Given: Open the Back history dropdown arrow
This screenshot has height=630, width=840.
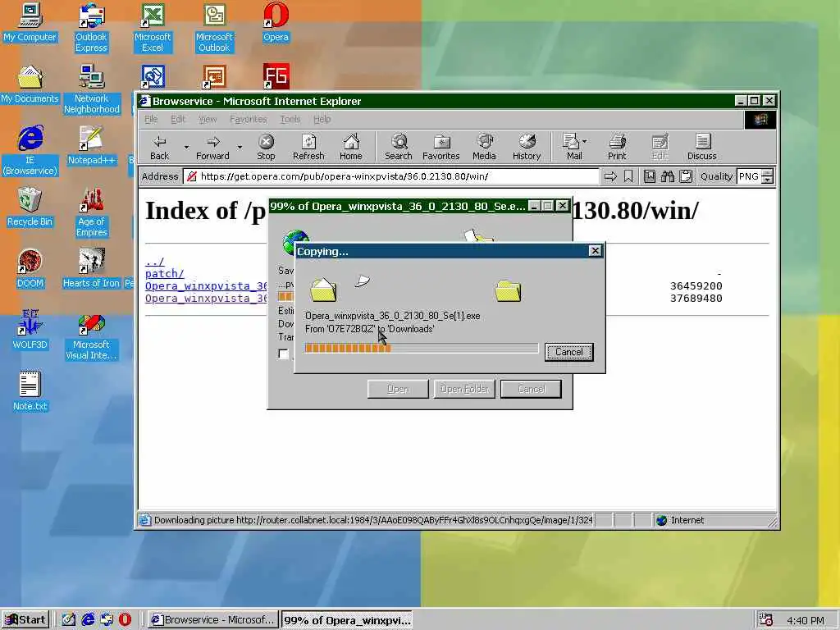Looking at the screenshot, I should tap(186, 147).
